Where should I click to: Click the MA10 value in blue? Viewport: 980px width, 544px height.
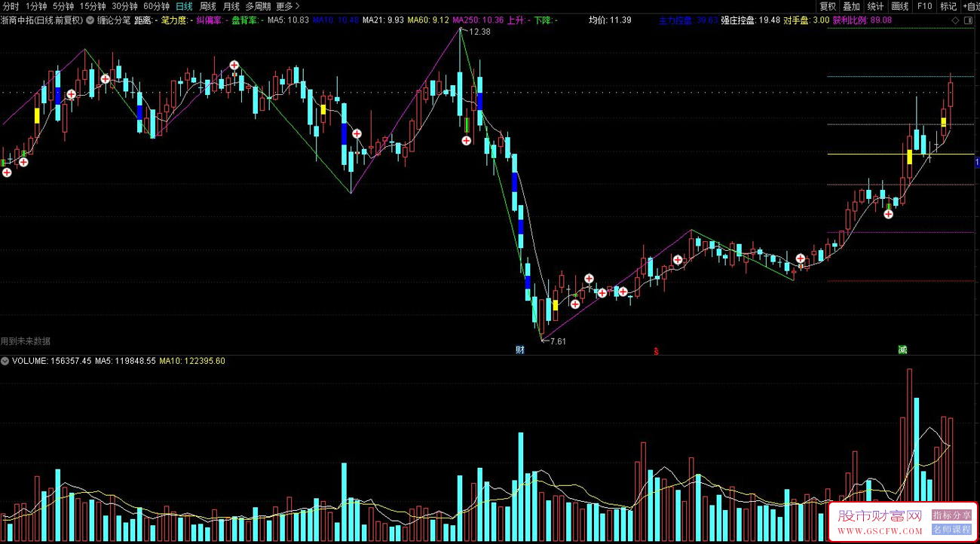336,20
